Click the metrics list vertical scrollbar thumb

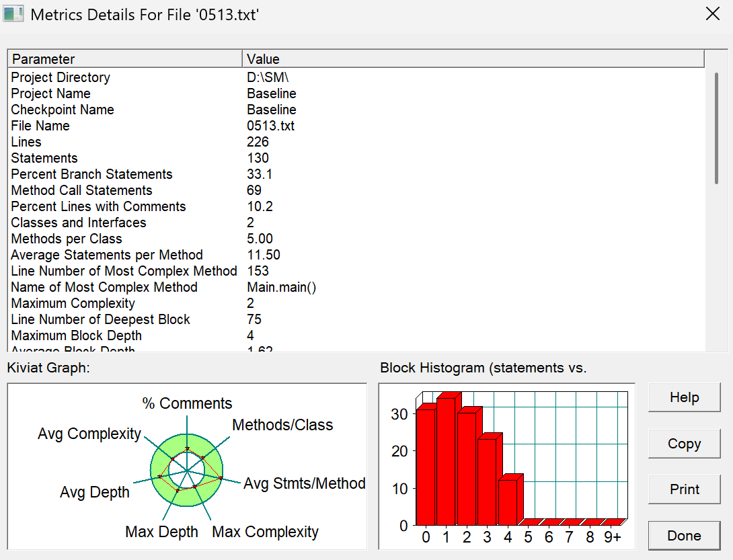[x=716, y=128]
